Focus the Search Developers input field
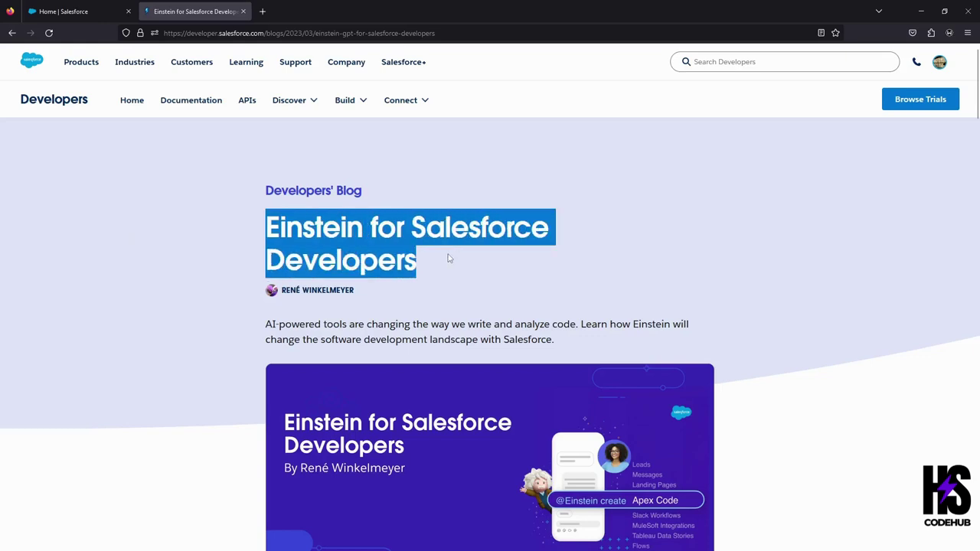The height and width of the screenshot is (551, 980). click(x=785, y=62)
